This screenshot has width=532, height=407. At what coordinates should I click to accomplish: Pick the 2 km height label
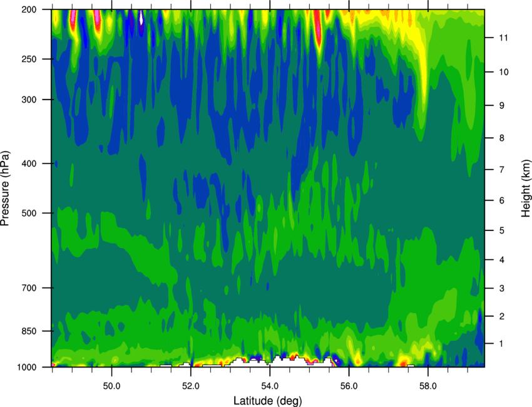click(x=501, y=316)
